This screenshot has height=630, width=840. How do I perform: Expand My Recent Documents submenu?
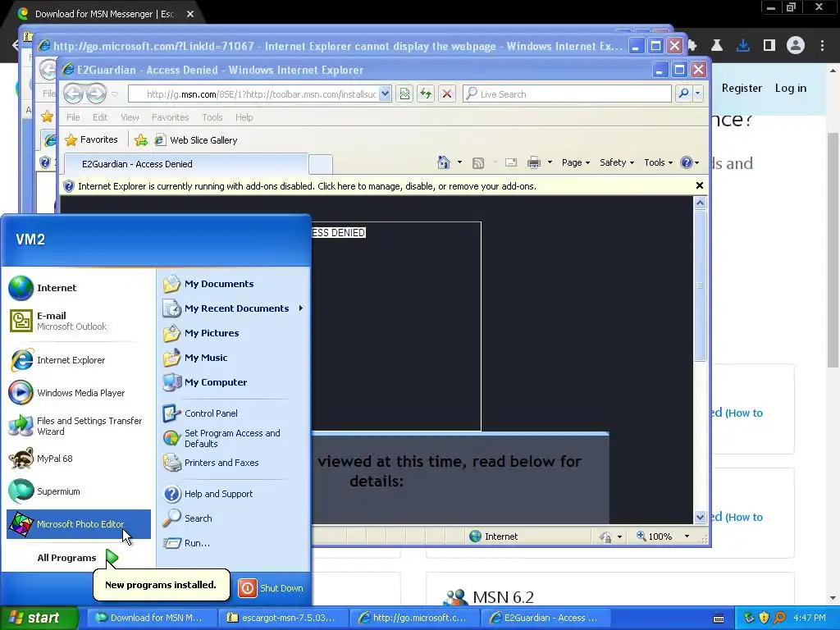click(x=234, y=308)
